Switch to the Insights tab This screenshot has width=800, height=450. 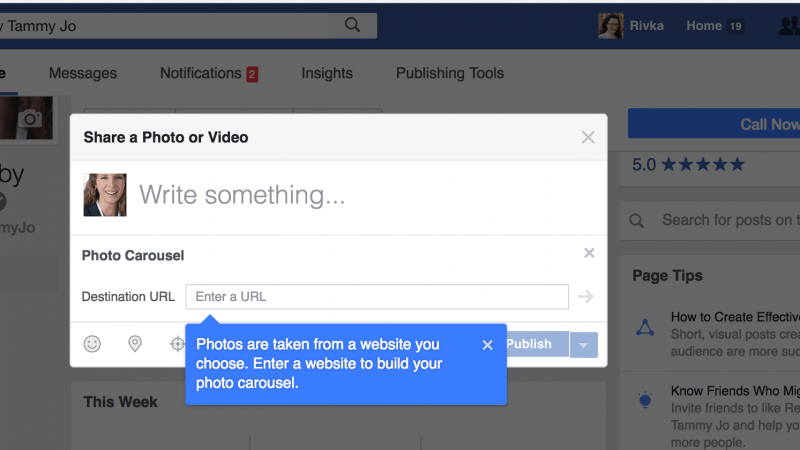tap(327, 73)
